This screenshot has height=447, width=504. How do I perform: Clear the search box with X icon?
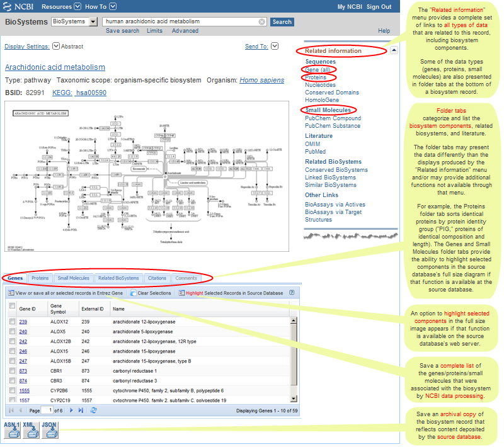262,21
